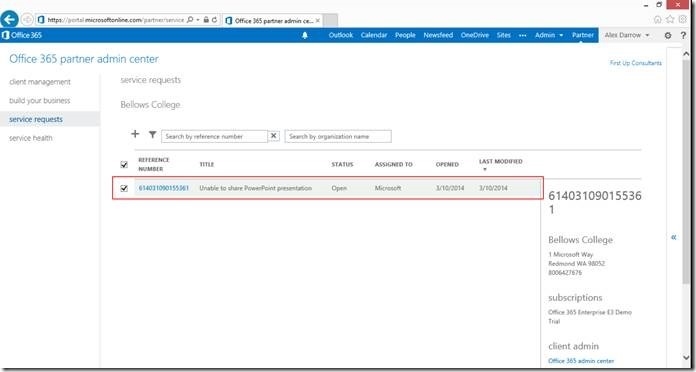Open the favorites star icon

click(x=670, y=20)
